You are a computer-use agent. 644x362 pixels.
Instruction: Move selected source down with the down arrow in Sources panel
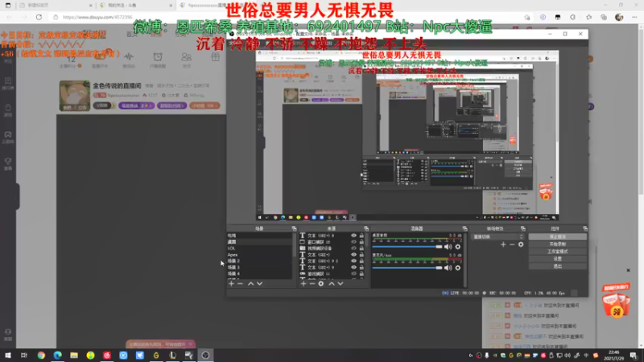341,284
